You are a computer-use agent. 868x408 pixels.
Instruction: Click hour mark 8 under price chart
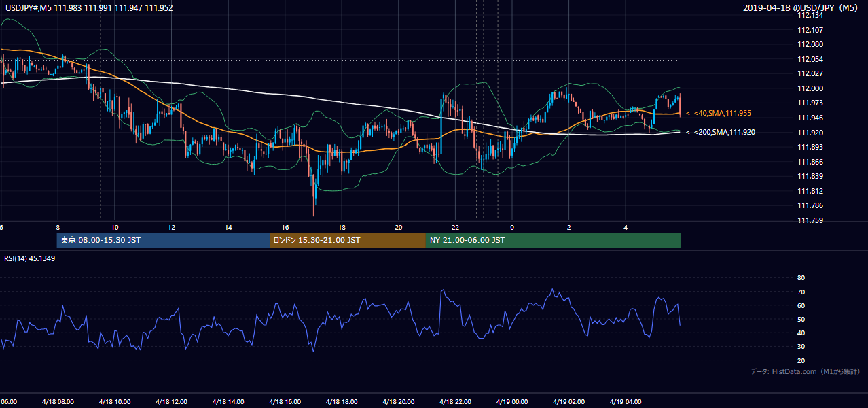[x=58, y=228]
